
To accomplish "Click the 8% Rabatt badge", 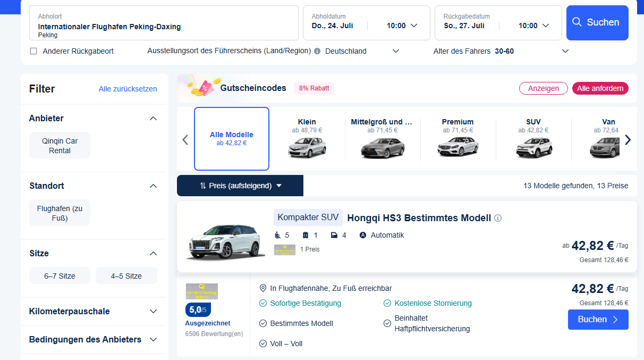I will click(x=314, y=88).
